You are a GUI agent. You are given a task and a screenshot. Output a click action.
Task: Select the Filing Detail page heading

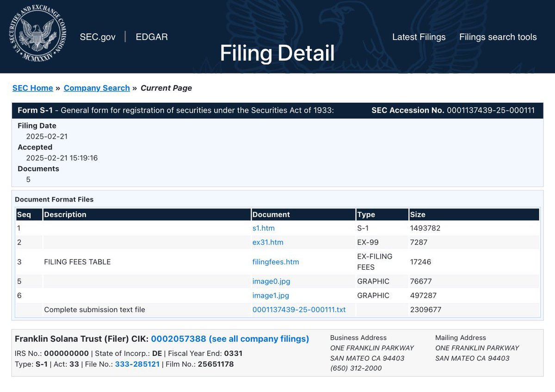pos(277,53)
